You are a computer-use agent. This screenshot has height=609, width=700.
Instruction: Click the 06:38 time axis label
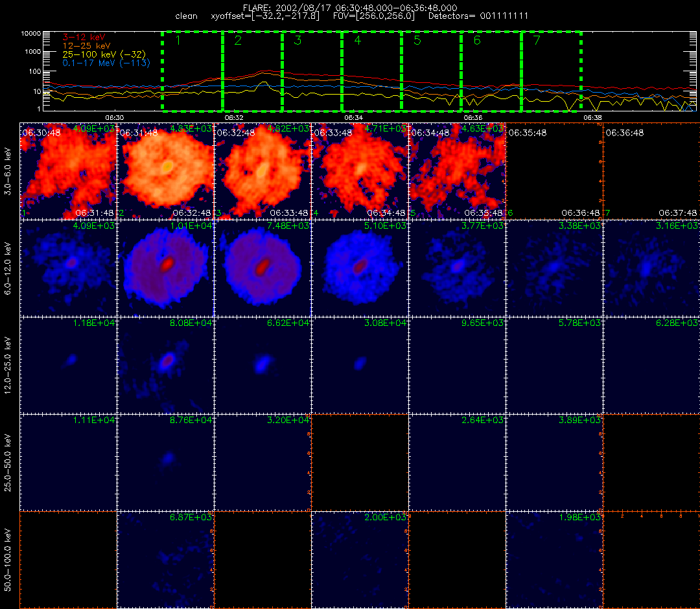click(592, 117)
